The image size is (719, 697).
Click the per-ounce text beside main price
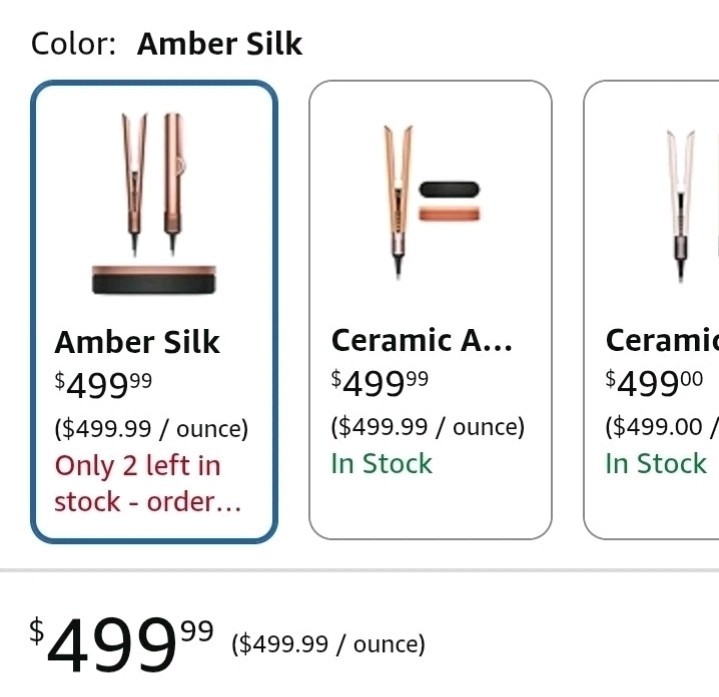tap(328, 644)
